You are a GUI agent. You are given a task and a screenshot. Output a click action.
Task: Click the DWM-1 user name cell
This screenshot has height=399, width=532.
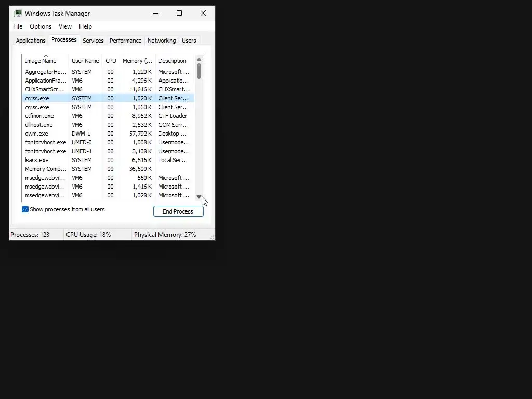pos(81,134)
